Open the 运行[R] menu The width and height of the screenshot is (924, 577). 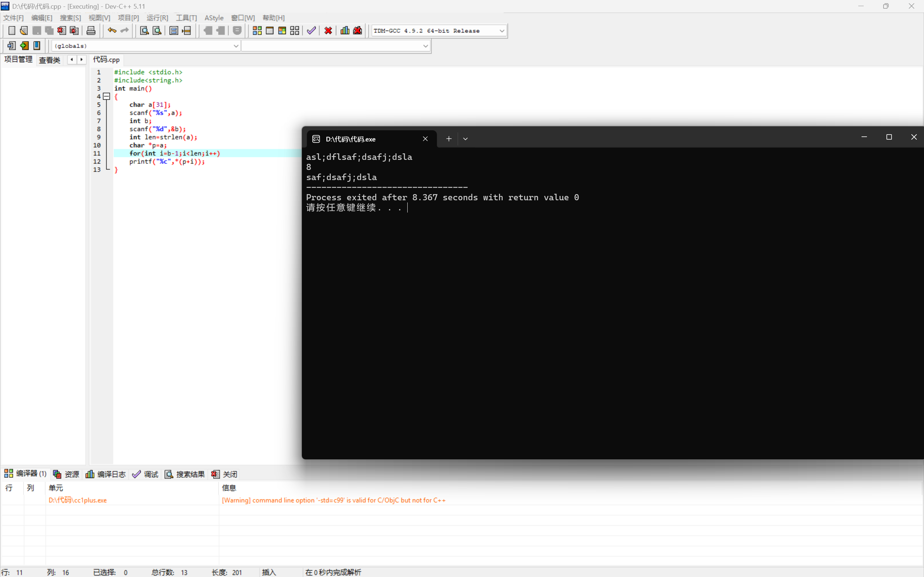pos(157,18)
